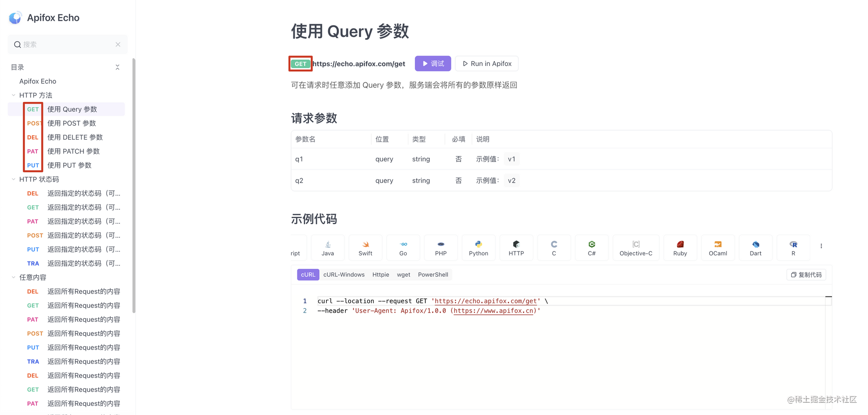Open the Python code example
Image resolution: width=868 pixels, height=415 pixels.
478,247
